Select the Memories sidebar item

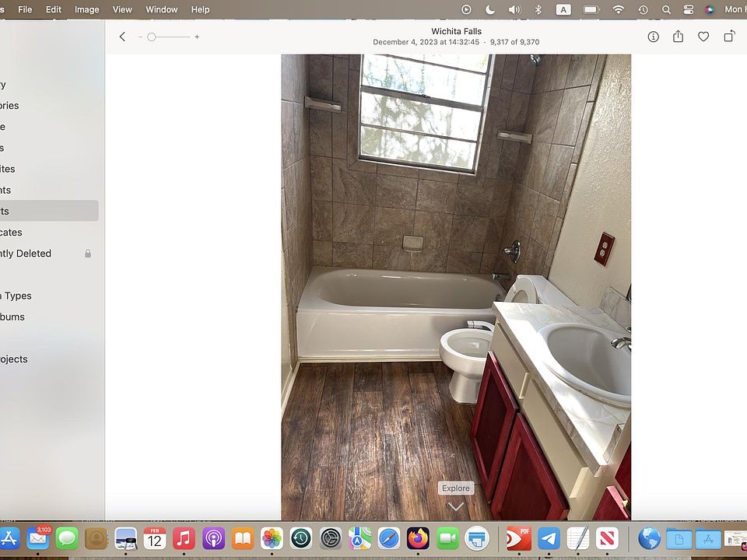[47, 105]
